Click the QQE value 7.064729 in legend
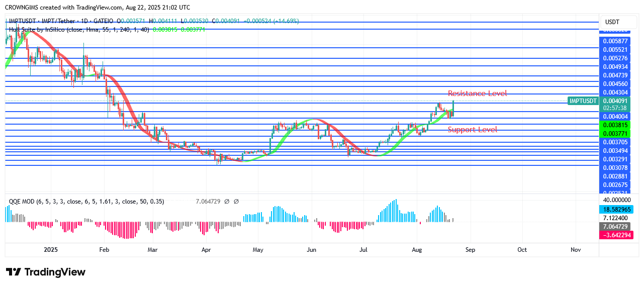This screenshot has height=287, width=644. pyautogui.click(x=209, y=202)
